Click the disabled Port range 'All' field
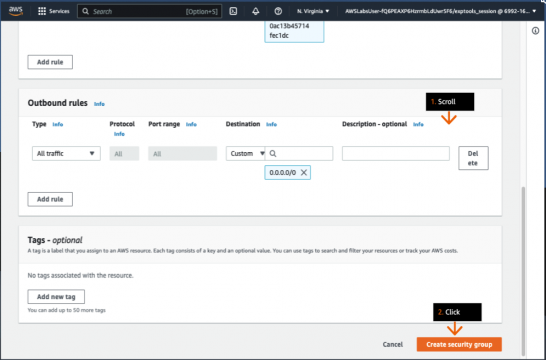Viewport: 546px width, 360px height. click(x=182, y=154)
